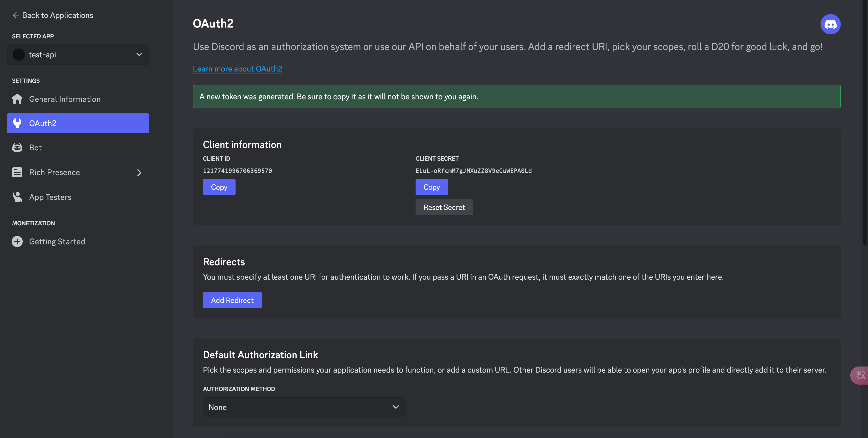
Task: Open the Rich Presence section
Action: coord(78,172)
